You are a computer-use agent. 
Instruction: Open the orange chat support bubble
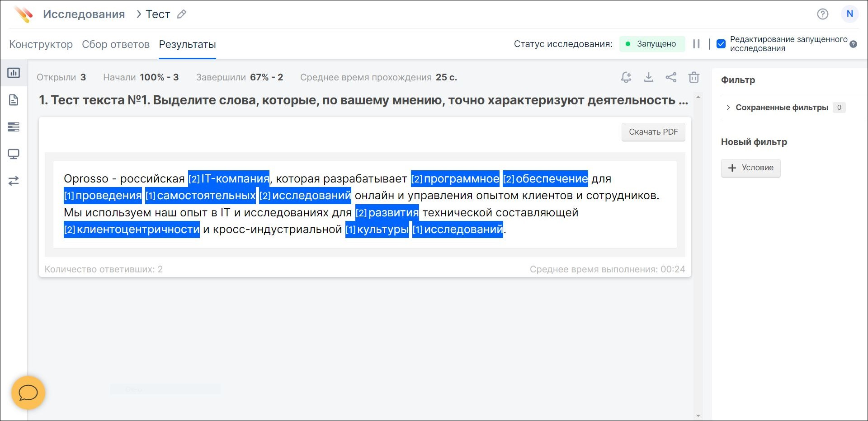(28, 393)
